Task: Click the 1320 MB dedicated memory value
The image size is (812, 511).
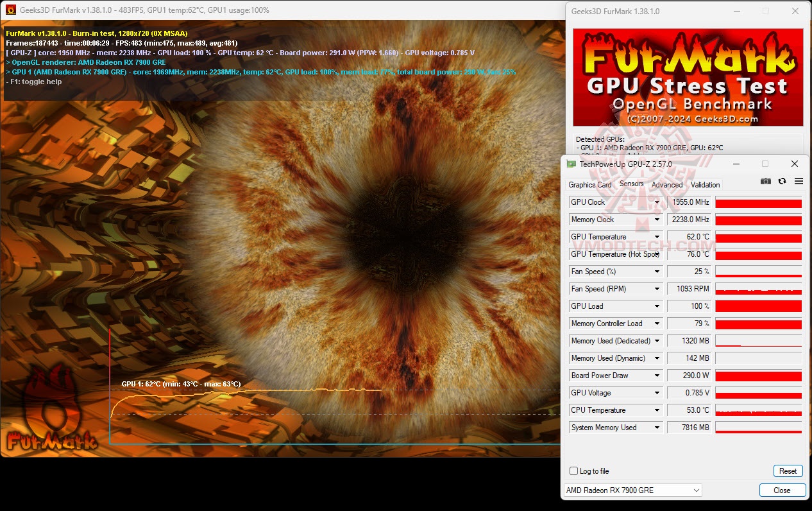Action: [x=689, y=341]
